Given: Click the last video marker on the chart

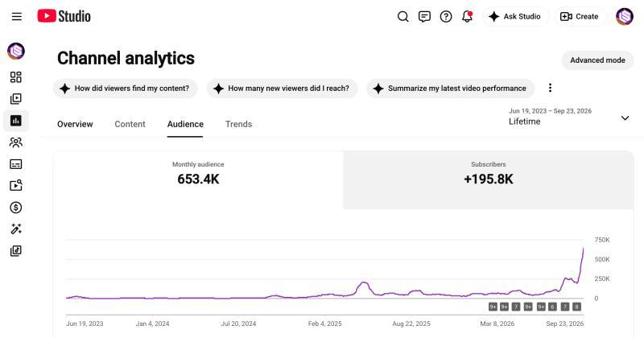Looking at the screenshot, I should (x=576, y=307).
